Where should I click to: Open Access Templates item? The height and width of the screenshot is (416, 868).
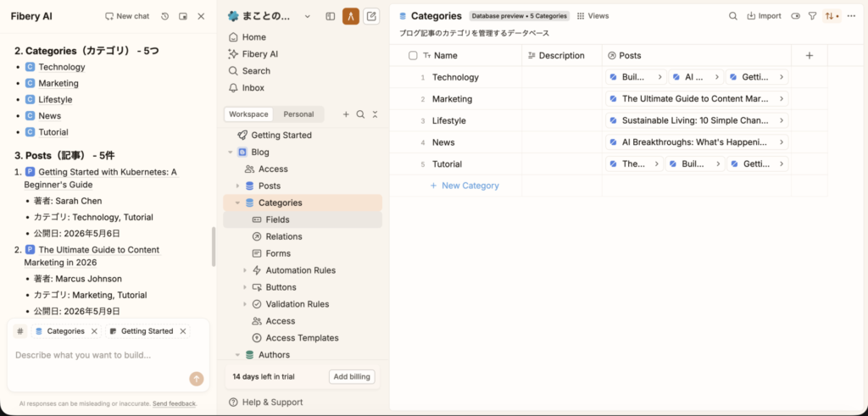[303, 338]
